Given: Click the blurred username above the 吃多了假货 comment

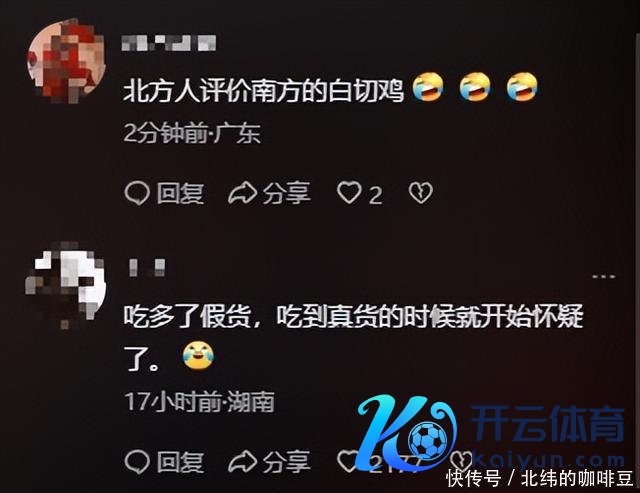Looking at the screenshot, I should [x=147, y=267].
